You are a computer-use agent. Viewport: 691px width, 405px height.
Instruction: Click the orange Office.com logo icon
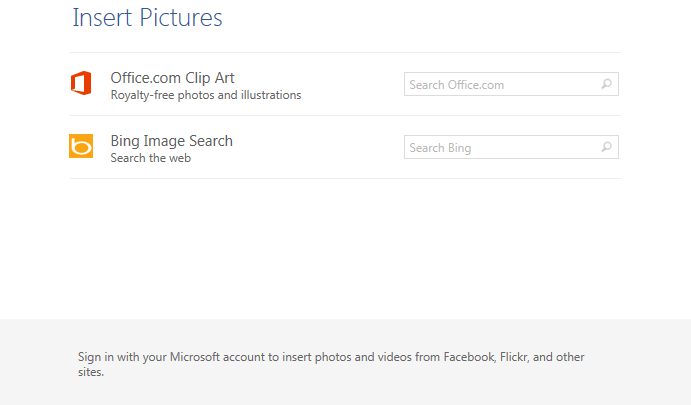pos(81,84)
